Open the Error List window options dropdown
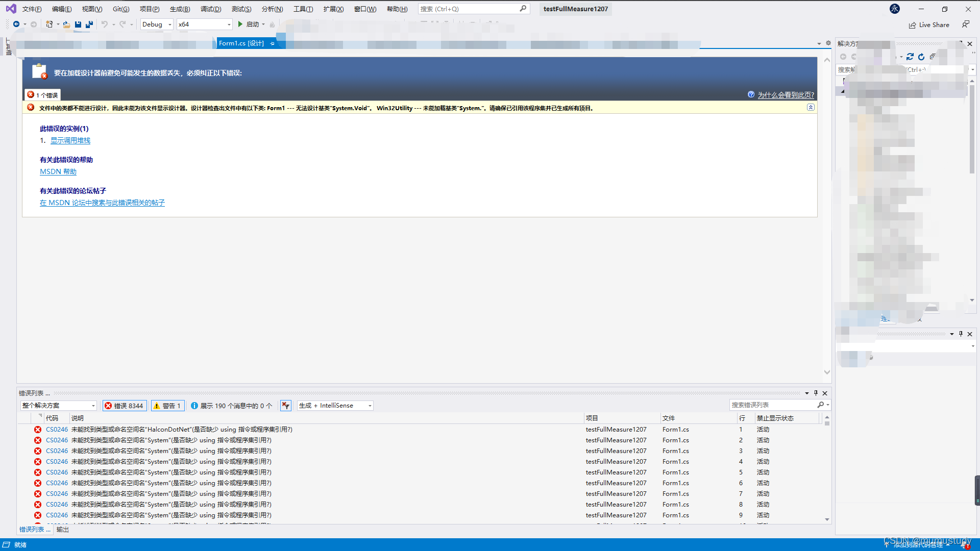 (x=806, y=393)
